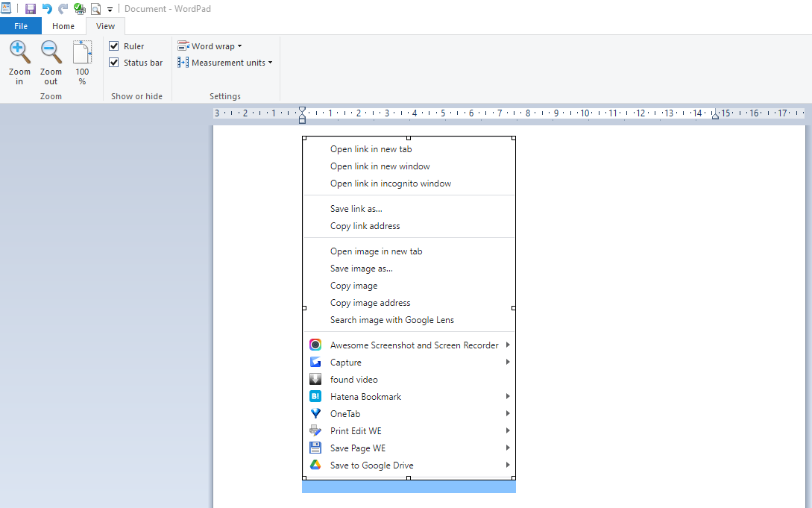The image size is (812, 508).
Task: Select the View tab
Action: point(105,26)
